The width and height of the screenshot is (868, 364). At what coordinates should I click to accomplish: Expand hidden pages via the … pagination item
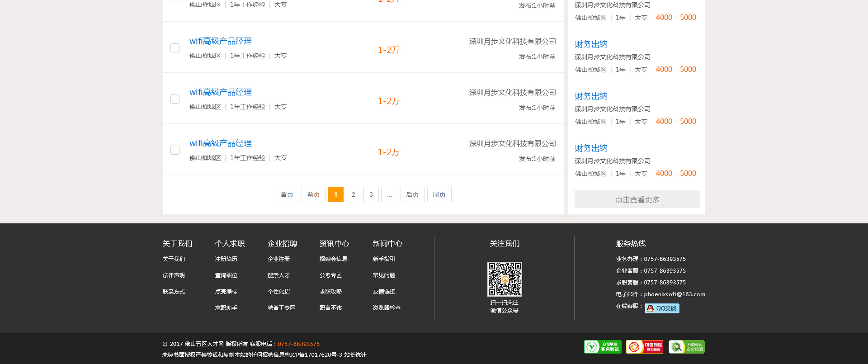click(x=389, y=194)
